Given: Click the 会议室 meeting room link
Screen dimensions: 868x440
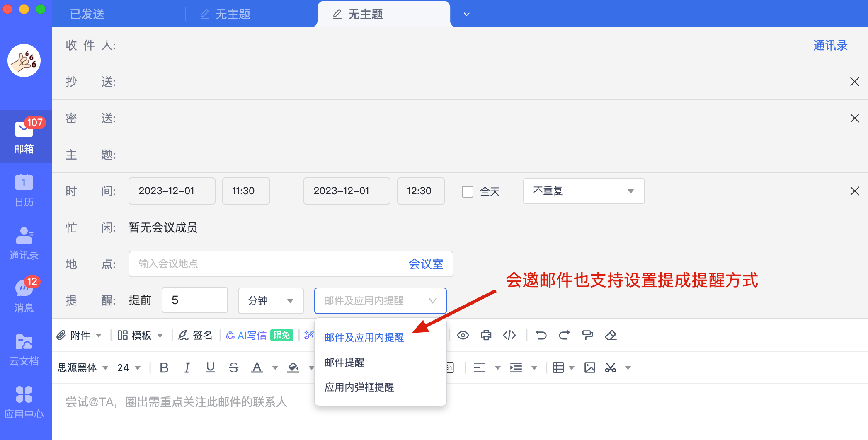Looking at the screenshot, I should (426, 264).
